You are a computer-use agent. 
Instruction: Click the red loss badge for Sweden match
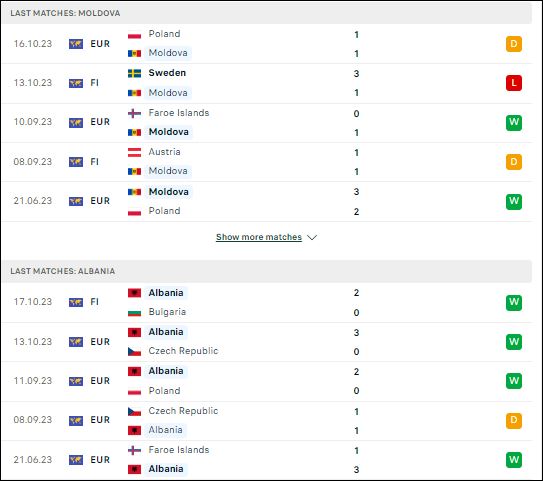(514, 83)
